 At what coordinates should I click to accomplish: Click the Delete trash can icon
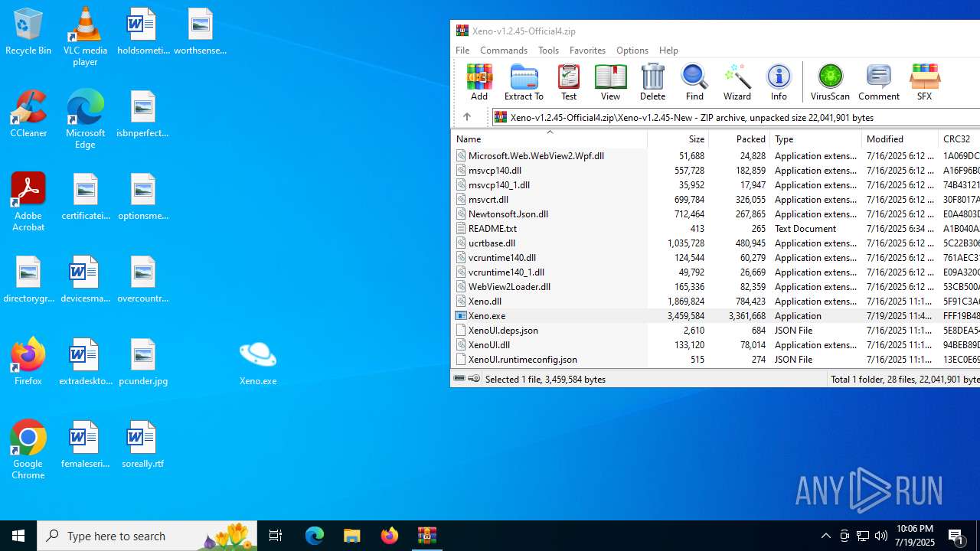[x=652, y=82]
